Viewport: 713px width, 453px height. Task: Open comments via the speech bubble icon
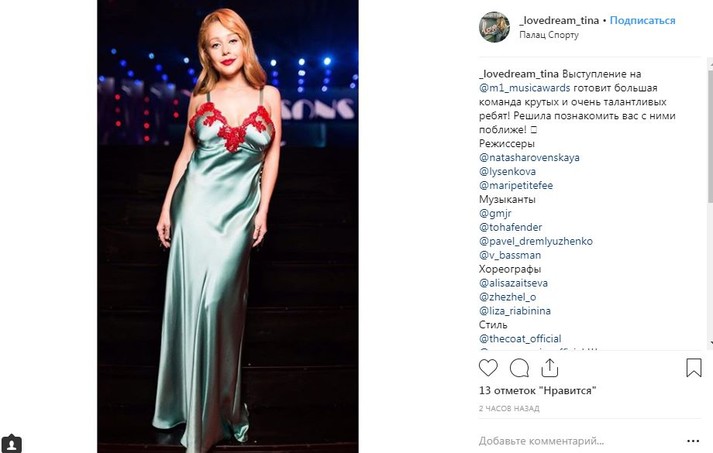click(519, 368)
